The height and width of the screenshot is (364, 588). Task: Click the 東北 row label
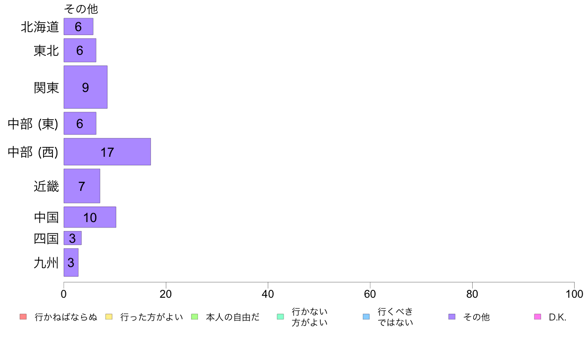(x=46, y=50)
